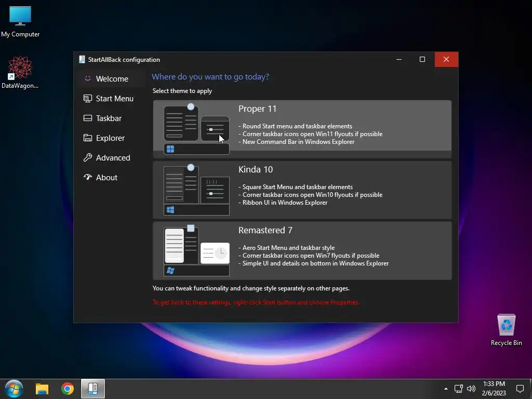Select the Advanced settings page

tap(112, 157)
